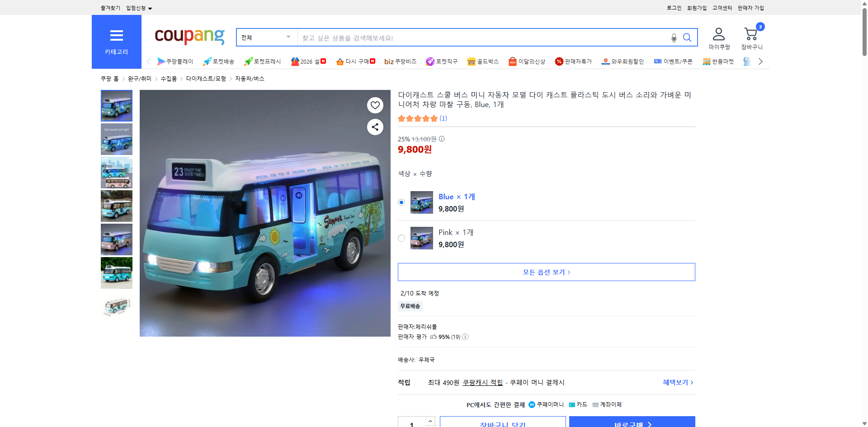Select the second product gallery thumbnail
868x427 pixels.
pyautogui.click(x=116, y=139)
